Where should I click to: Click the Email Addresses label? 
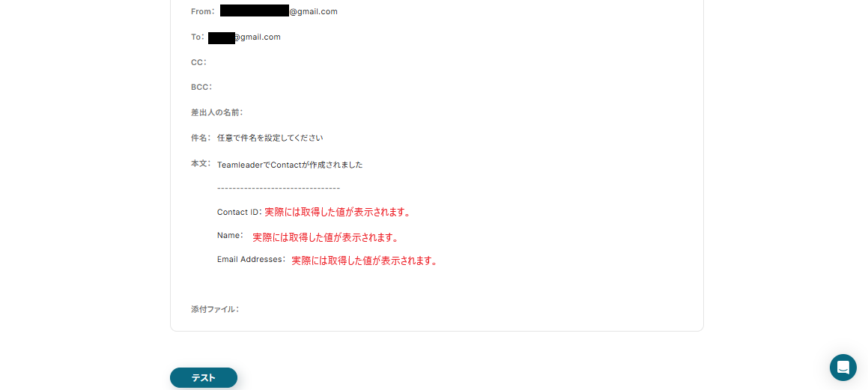click(252, 259)
